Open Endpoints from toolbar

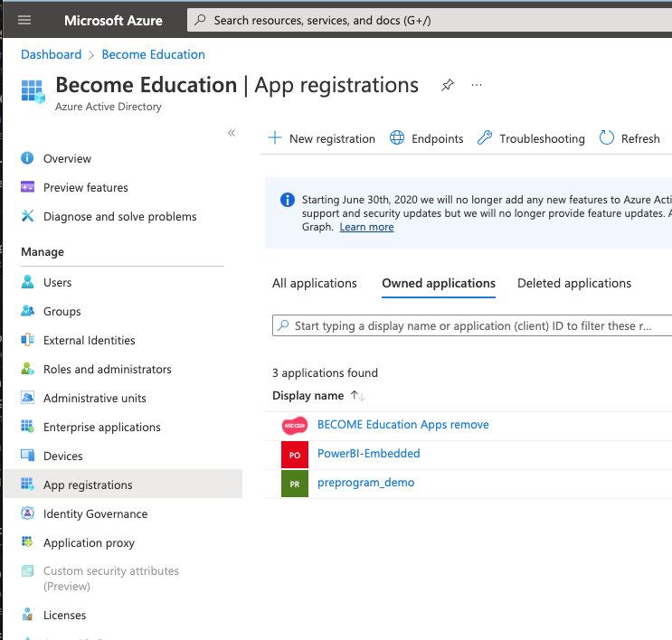[x=438, y=139]
